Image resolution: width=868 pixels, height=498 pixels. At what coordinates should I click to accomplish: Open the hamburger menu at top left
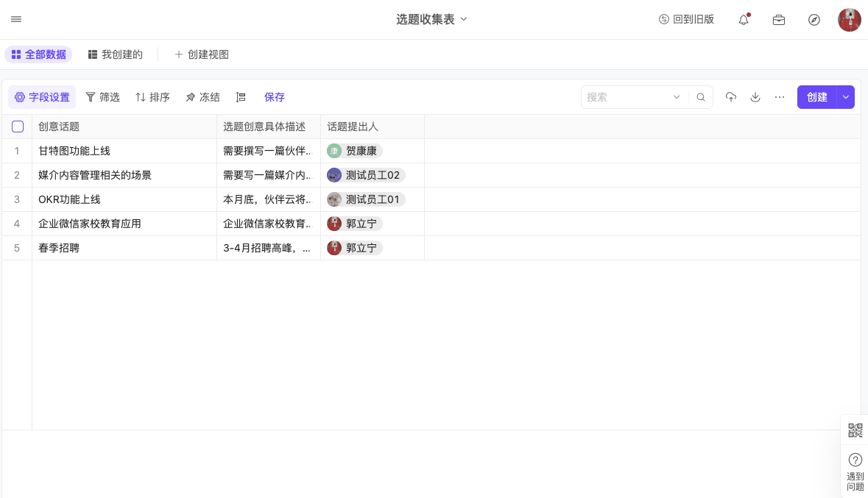pos(16,20)
